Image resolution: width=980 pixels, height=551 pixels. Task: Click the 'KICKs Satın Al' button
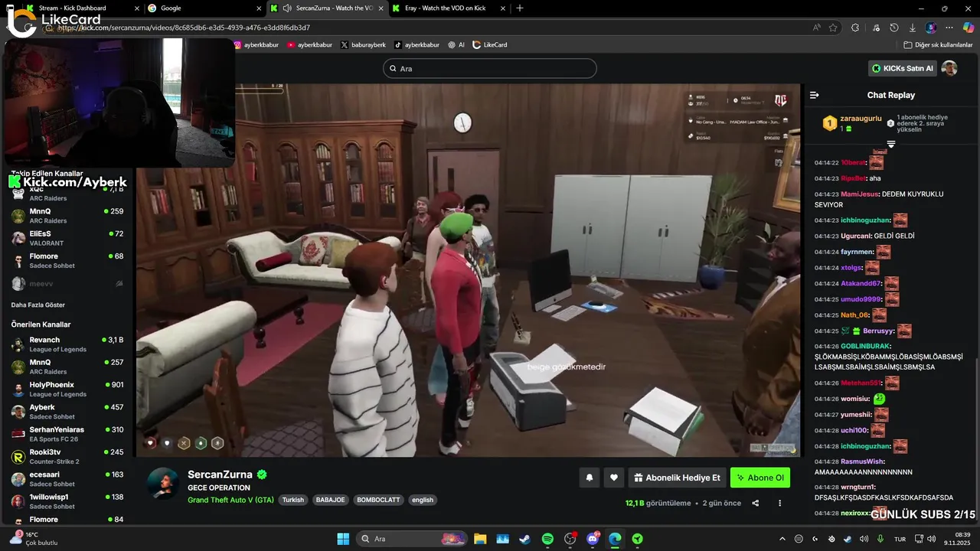click(x=903, y=68)
